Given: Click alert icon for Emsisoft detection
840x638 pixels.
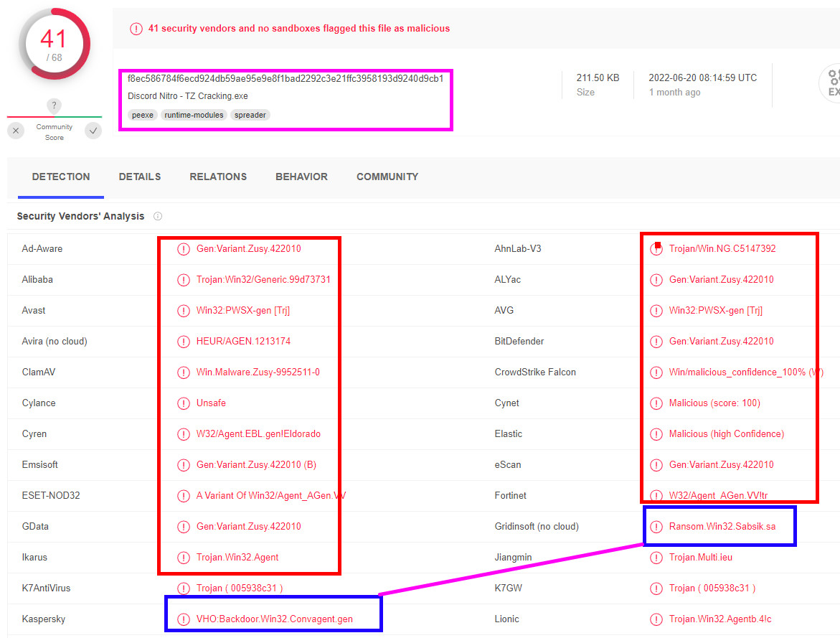Looking at the screenshot, I should [x=183, y=465].
